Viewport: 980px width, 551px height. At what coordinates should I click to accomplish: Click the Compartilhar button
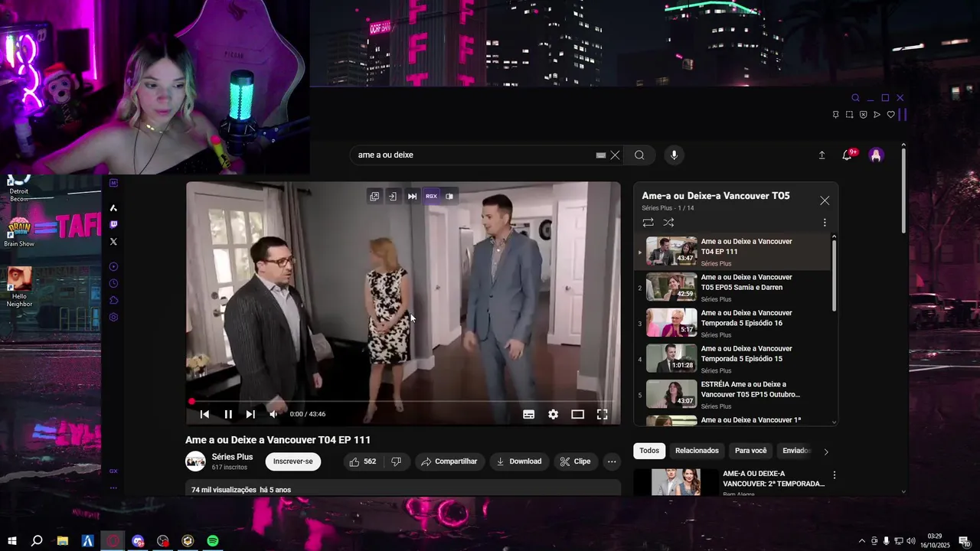[449, 461]
